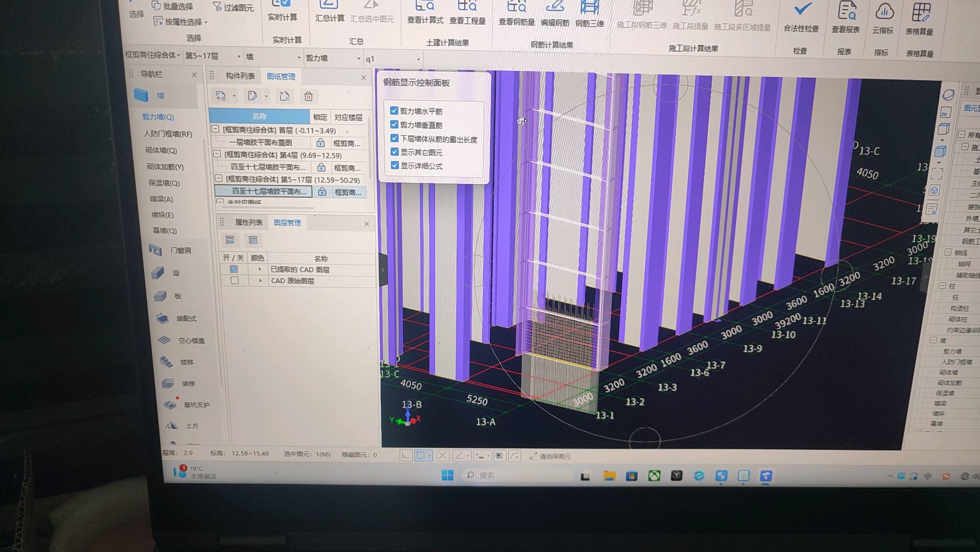Toggle the 显示其它图元 checkbox
Screen dimensions: 980x552
click(x=394, y=152)
